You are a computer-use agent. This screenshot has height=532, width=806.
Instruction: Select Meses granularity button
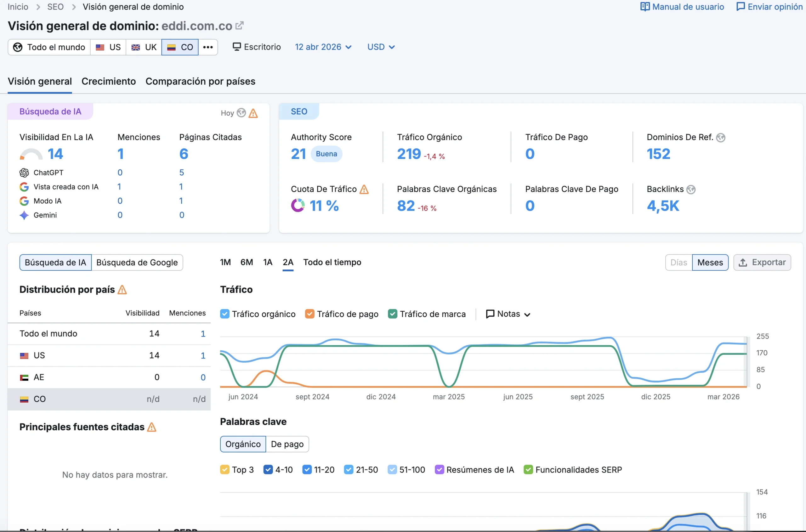[x=710, y=262]
